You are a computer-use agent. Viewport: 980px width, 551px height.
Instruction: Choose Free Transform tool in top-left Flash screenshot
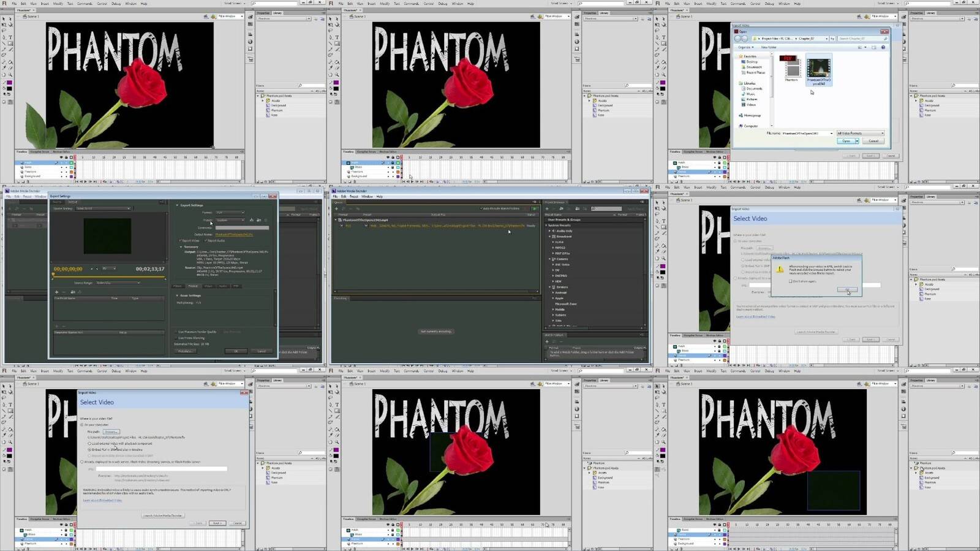4,25
